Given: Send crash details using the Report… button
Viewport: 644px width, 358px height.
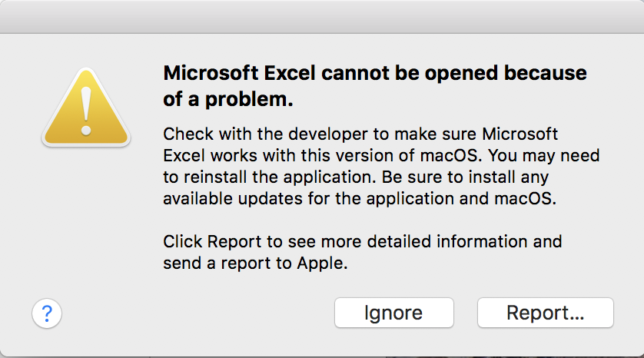Looking at the screenshot, I should [x=545, y=313].
